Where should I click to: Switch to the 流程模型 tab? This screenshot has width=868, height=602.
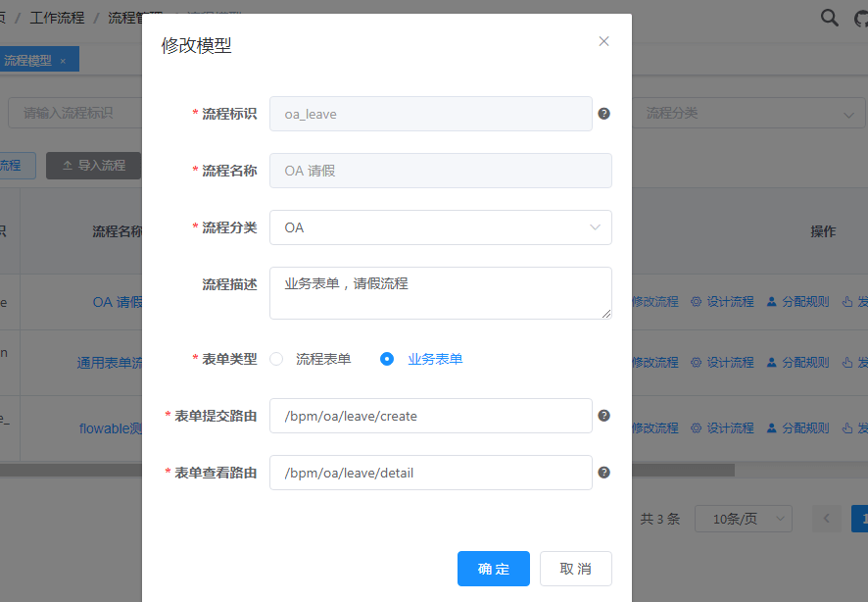point(27,61)
